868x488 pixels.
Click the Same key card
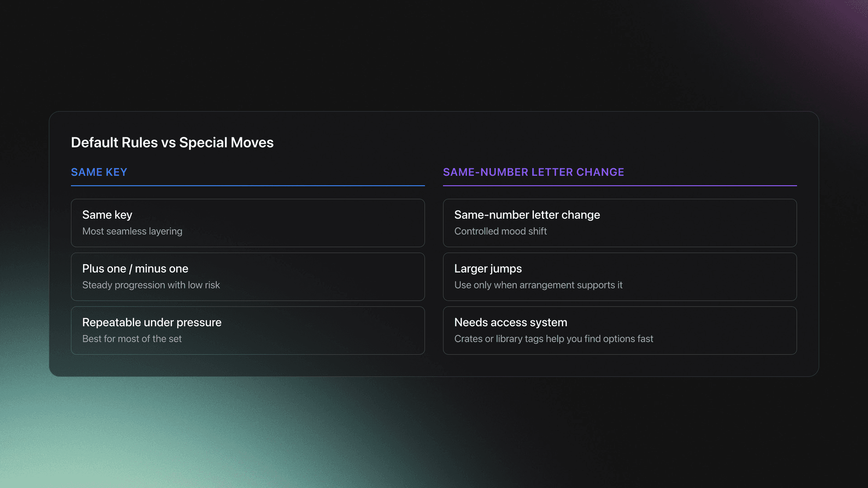[x=248, y=223]
